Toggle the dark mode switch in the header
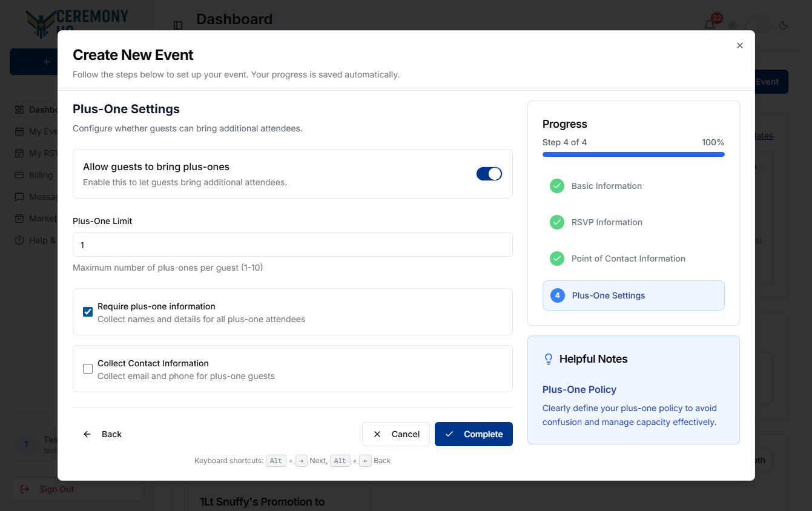This screenshot has height=511, width=812. click(758, 25)
